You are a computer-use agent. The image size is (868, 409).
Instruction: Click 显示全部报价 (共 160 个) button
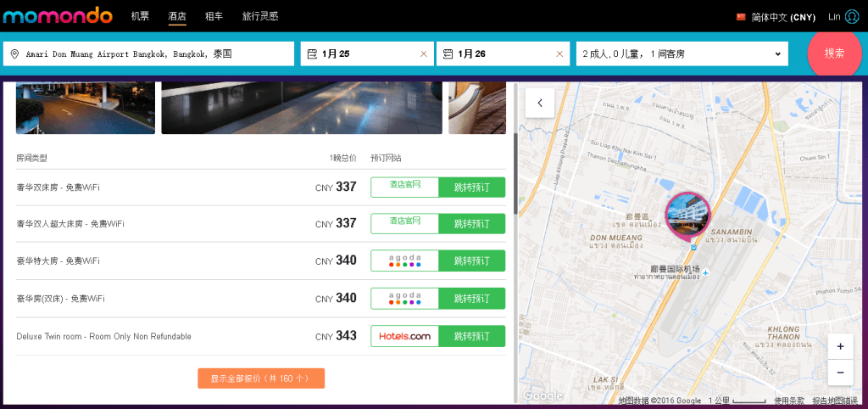coord(261,378)
